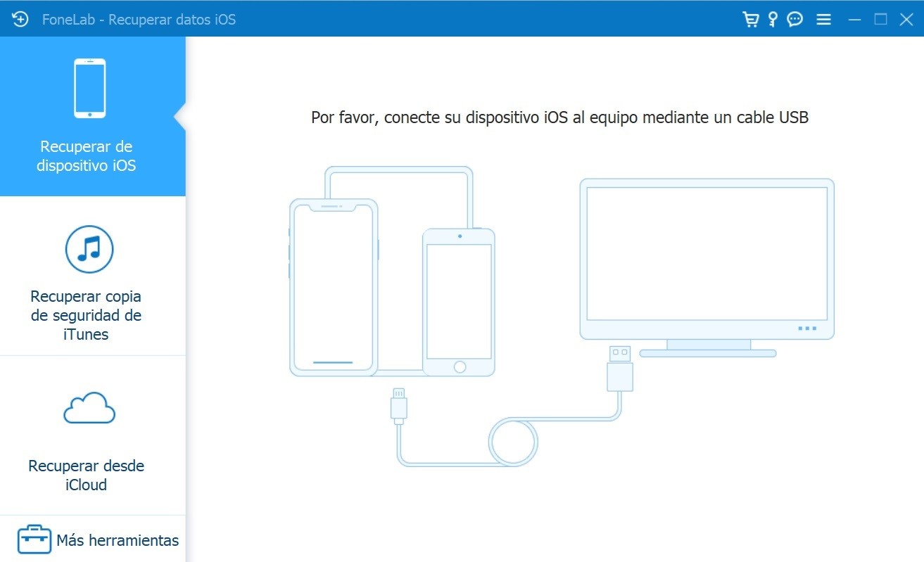
Task: Open Más herramientas
Action: (x=93, y=539)
